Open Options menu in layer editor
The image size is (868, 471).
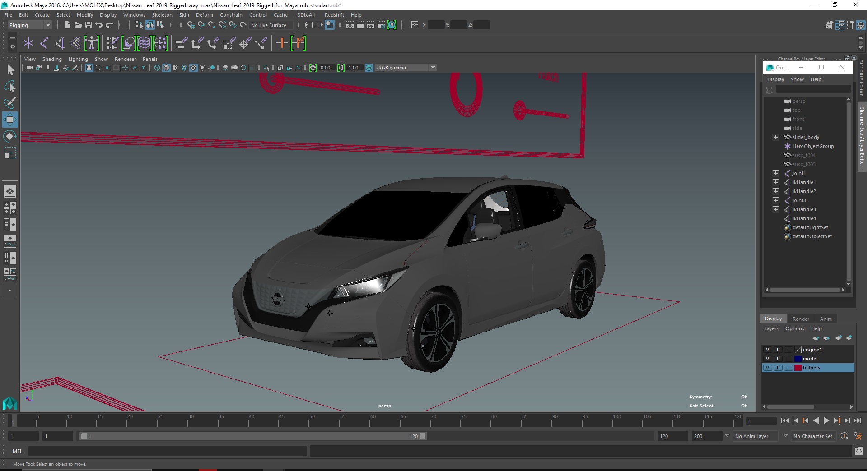coord(794,328)
